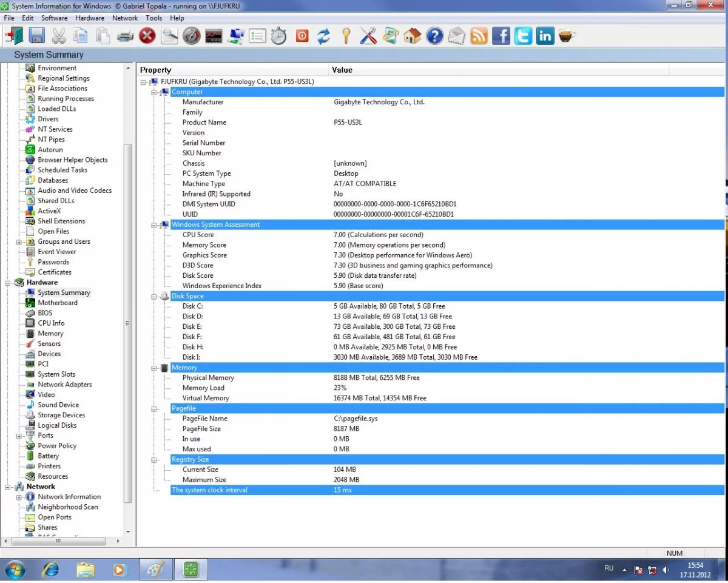Image resolution: width=728 pixels, height=583 pixels.
Task: Click the stopwatch icon in the toolbar
Action: (278, 36)
